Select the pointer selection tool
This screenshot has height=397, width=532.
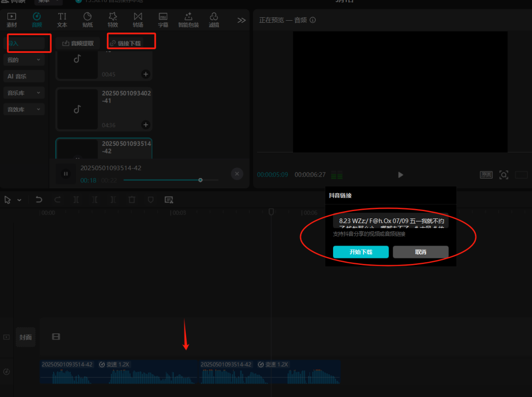(7, 200)
